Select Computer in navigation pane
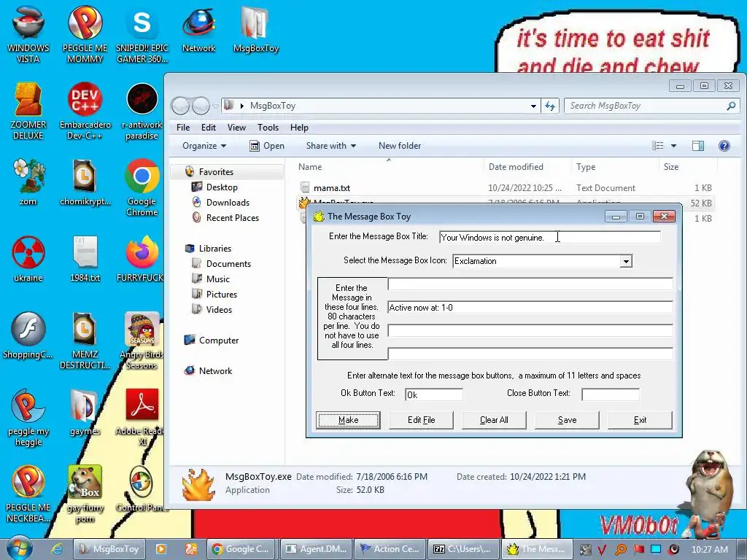This screenshot has width=747, height=560. (219, 341)
